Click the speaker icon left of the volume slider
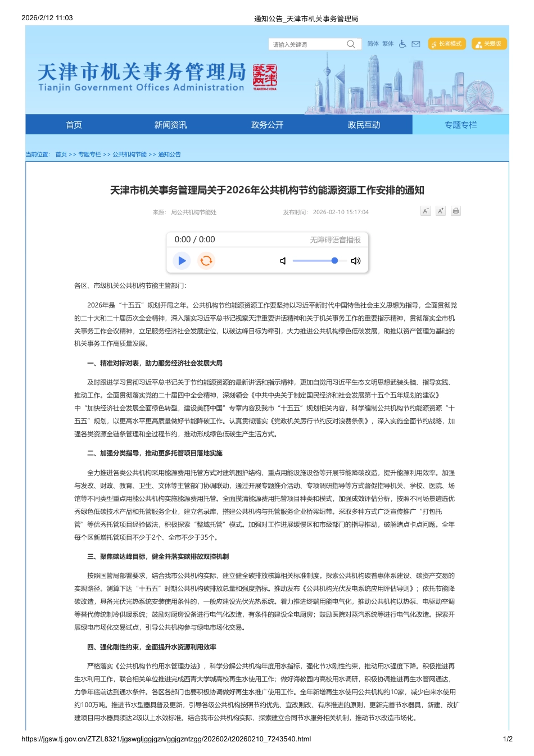This screenshot has height=756, width=534. coord(283,260)
